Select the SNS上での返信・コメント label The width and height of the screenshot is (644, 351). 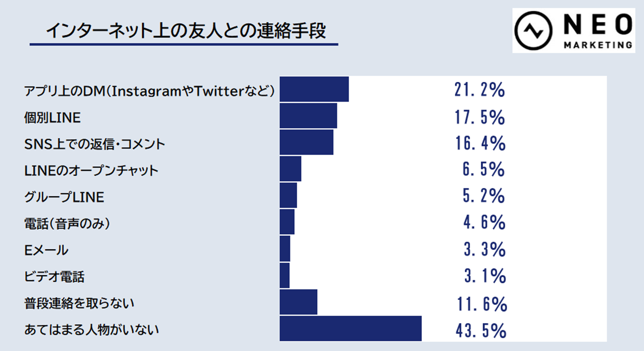94,144
